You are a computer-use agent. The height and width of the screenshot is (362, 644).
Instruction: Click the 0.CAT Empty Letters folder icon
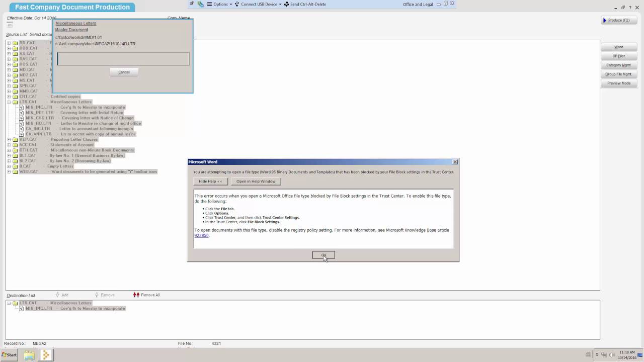15,166
